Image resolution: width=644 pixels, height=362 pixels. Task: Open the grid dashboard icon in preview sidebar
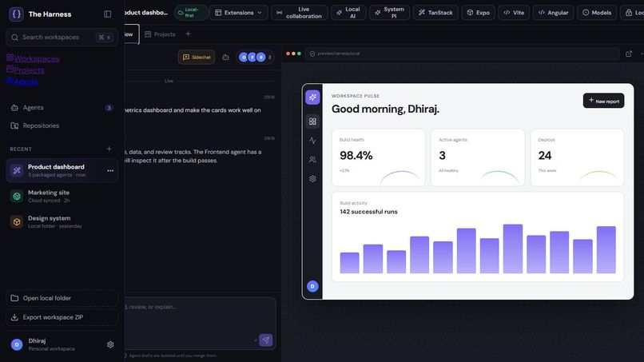pos(312,121)
